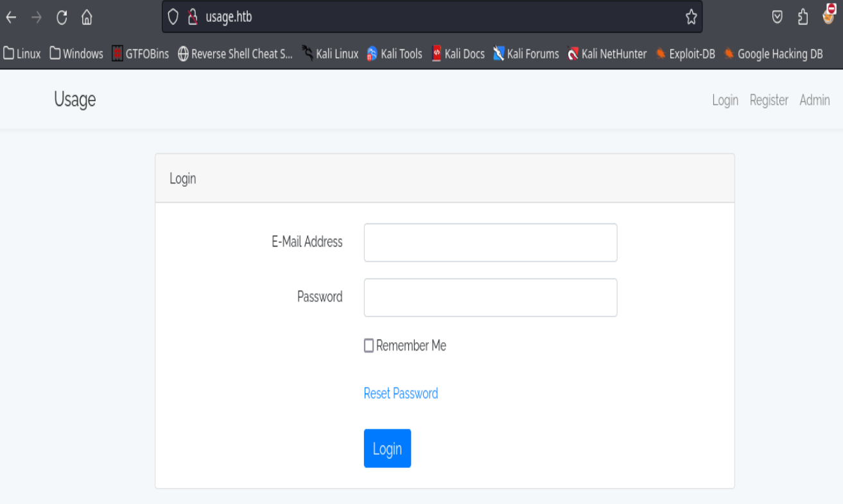Open the GTFOBins bookmark

140,54
